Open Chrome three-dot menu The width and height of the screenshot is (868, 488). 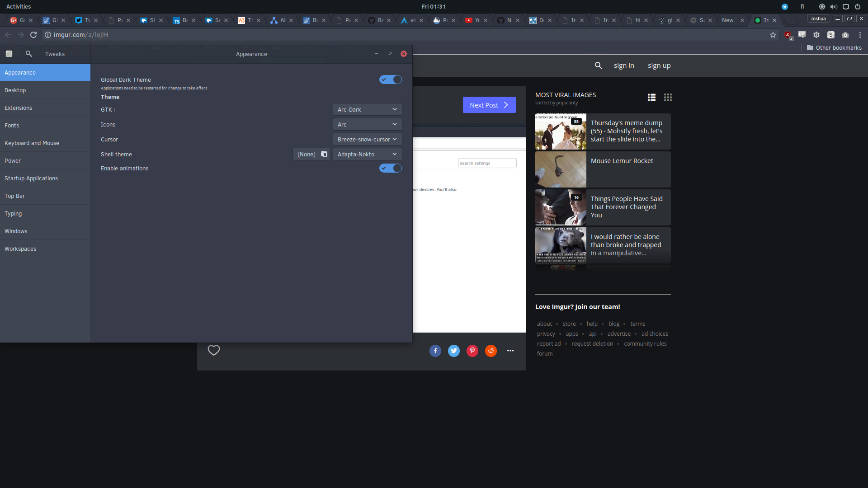pos(860,35)
